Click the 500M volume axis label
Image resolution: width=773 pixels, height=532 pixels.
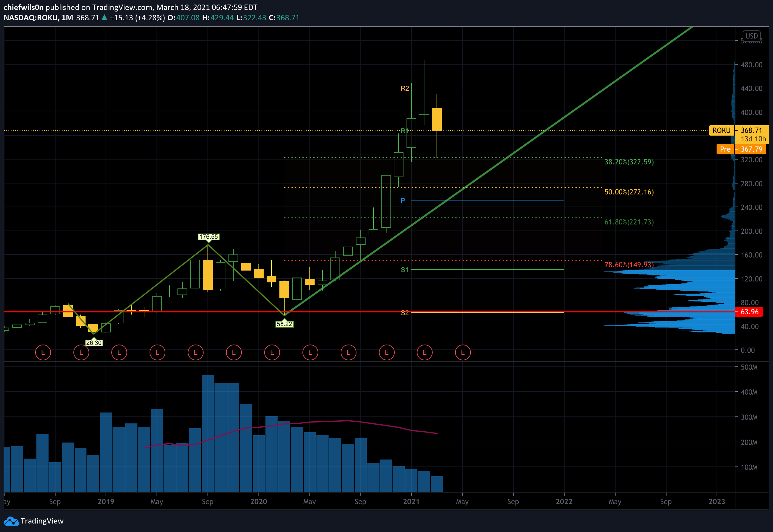[749, 367]
